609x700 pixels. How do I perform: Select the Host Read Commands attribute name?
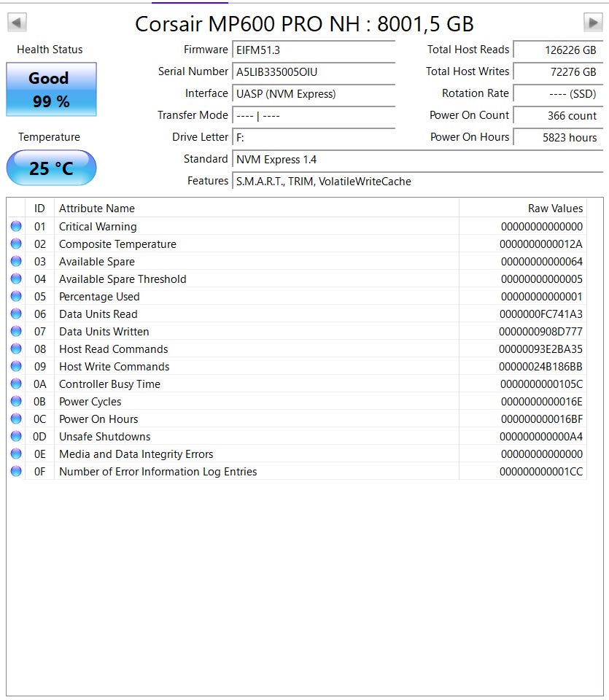click(x=113, y=349)
